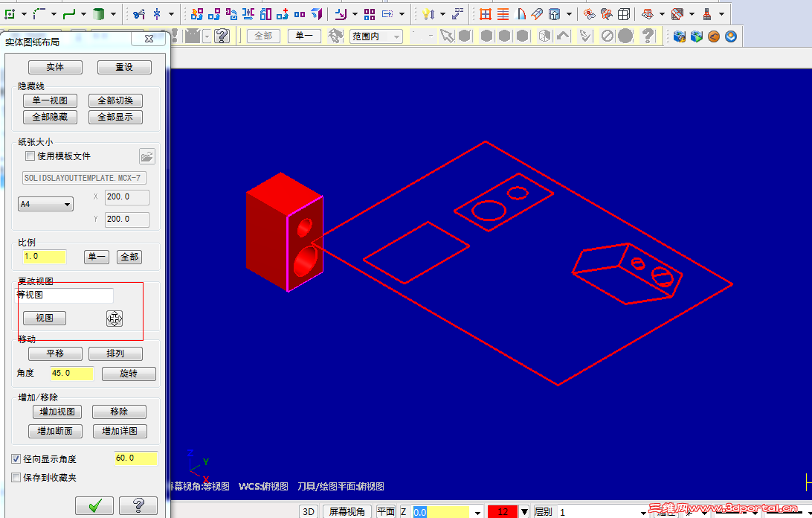Click the machine simulation tower icon

pyautogui.click(x=707, y=14)
